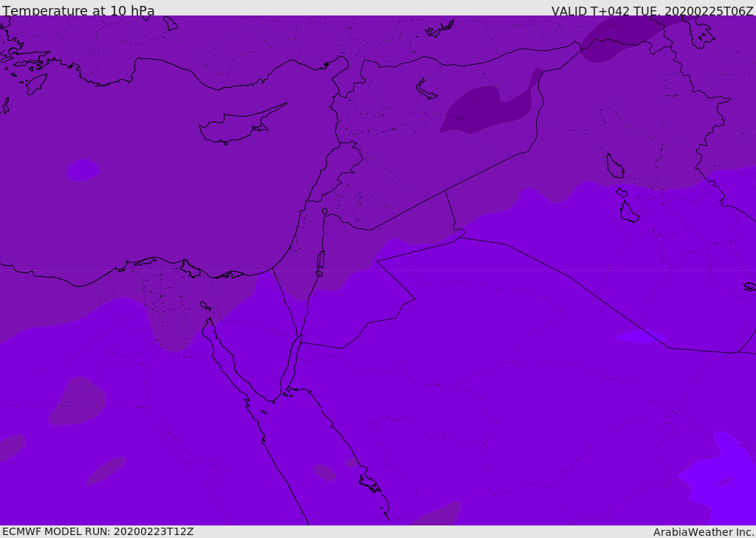This screenshot has height=538, width=756.
Task: Select the 'ArabiaWeather Inc' credit text
Action: pyautogui.click(x=703, y=532)
